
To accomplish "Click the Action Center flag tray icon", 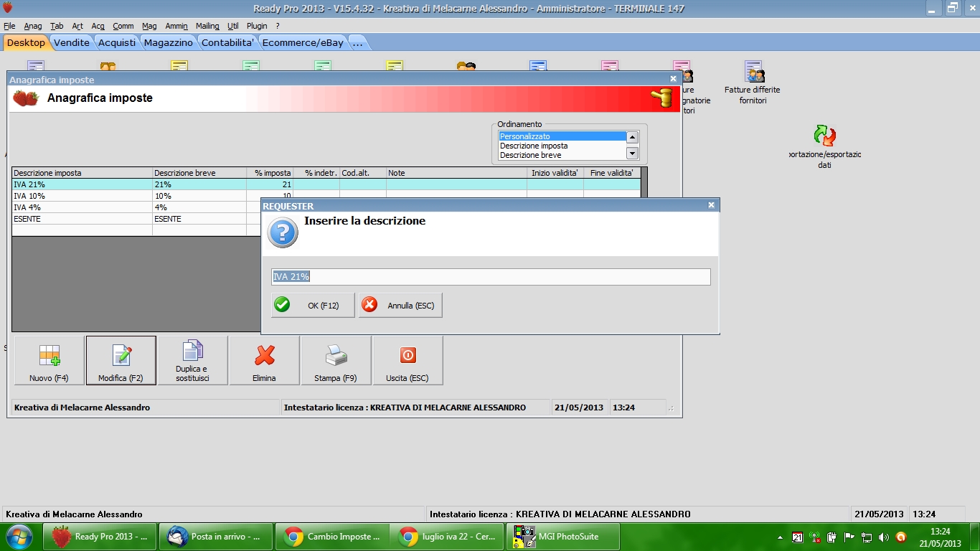I will click(x=849, y=537).
